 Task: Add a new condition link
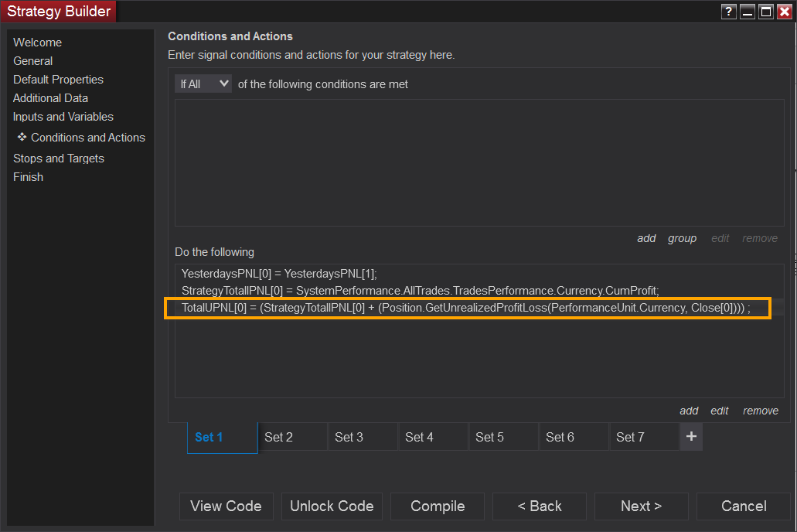click(646, 238)
